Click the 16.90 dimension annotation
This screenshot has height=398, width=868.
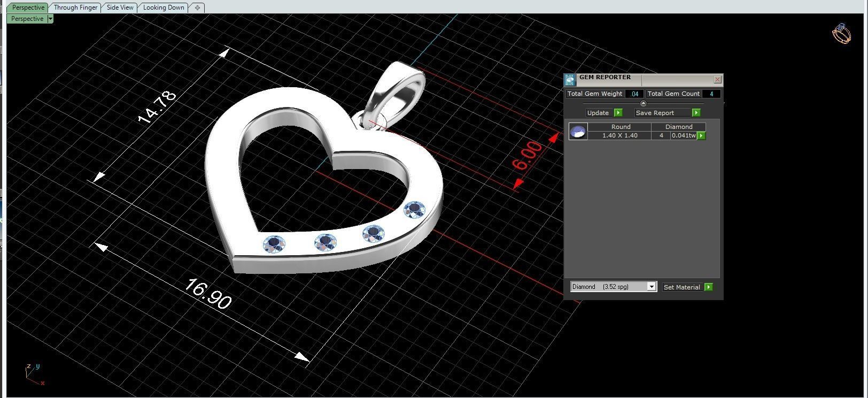coord(208,294)
